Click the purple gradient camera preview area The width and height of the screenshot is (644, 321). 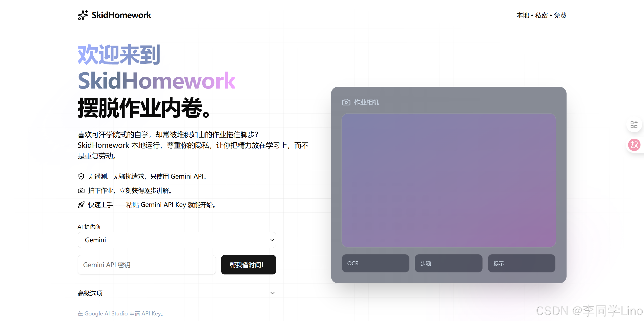click(448, 180)
